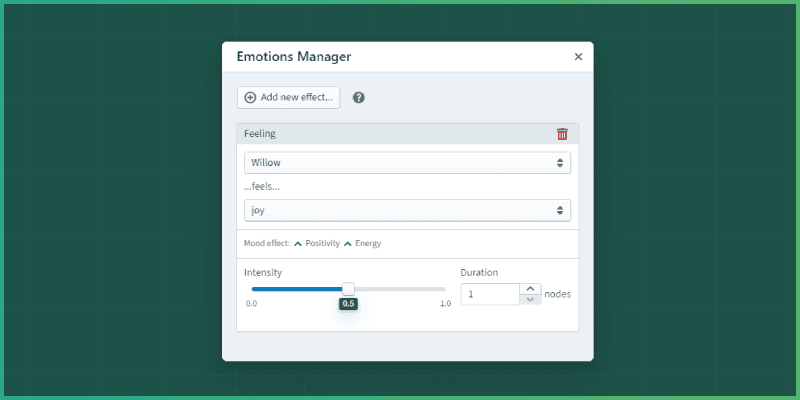The width and height of the screenshot is (800, 400).
Task: Click the Mood effect label text
Action: [x=266, y=243]
